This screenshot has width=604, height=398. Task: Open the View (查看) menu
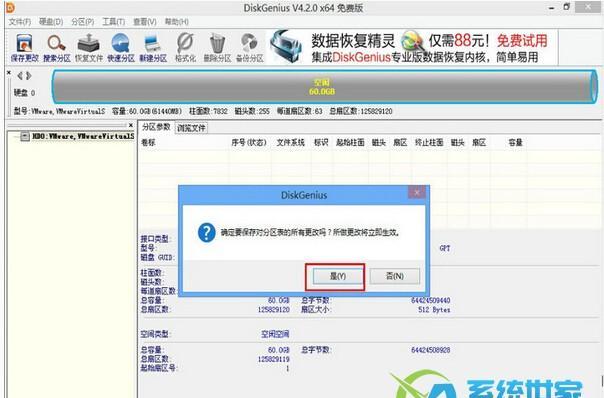coord(144,22)
